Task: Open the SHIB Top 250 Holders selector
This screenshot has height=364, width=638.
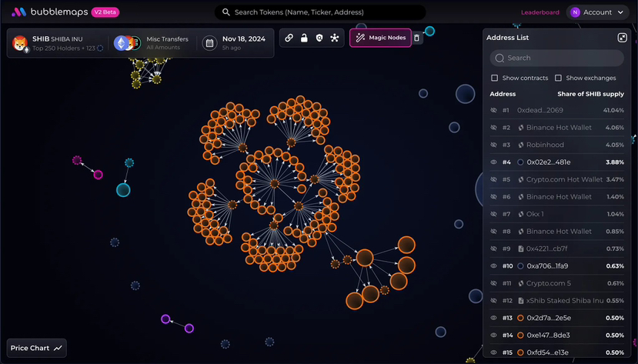Action: pos(58,43)
